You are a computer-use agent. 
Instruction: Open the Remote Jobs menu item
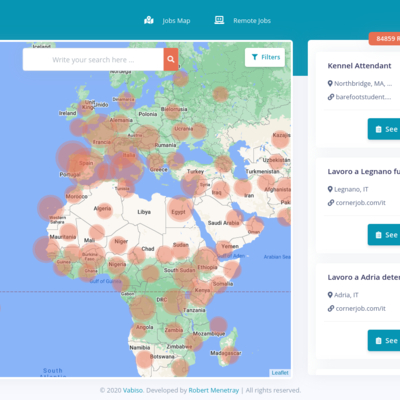click(x=242, y=21)
